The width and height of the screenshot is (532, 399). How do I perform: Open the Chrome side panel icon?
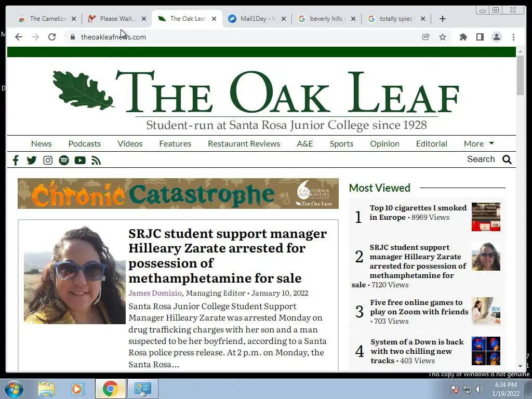[x=480, y=37]
